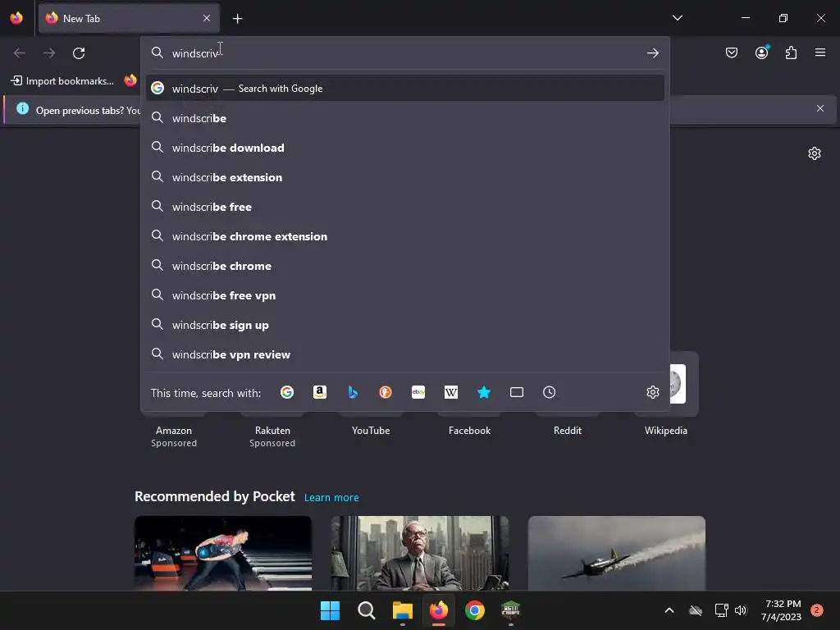Choose 'windscribe extension' suggestion

[x=405, y=177]
